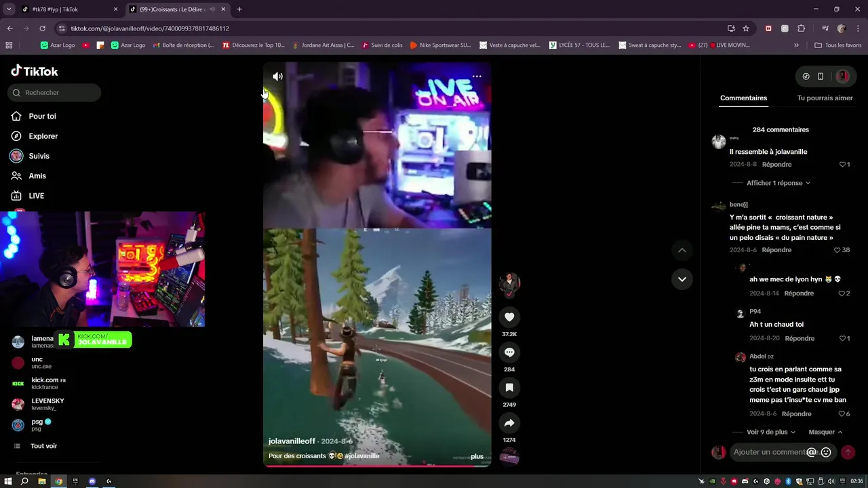Viewport: 868px width, 488px height.
Task: Switch to the Commentaires tab
Action: pos(743,98)
